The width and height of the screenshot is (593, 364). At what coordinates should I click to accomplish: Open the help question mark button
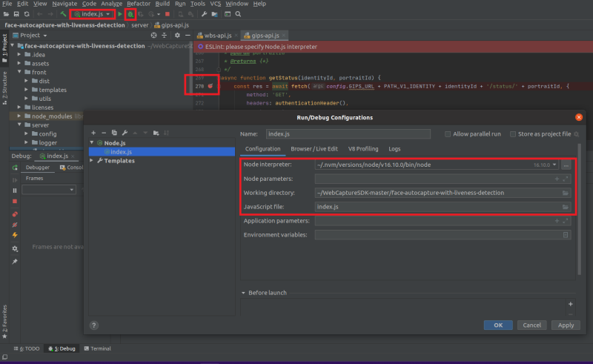click(94, 325)
